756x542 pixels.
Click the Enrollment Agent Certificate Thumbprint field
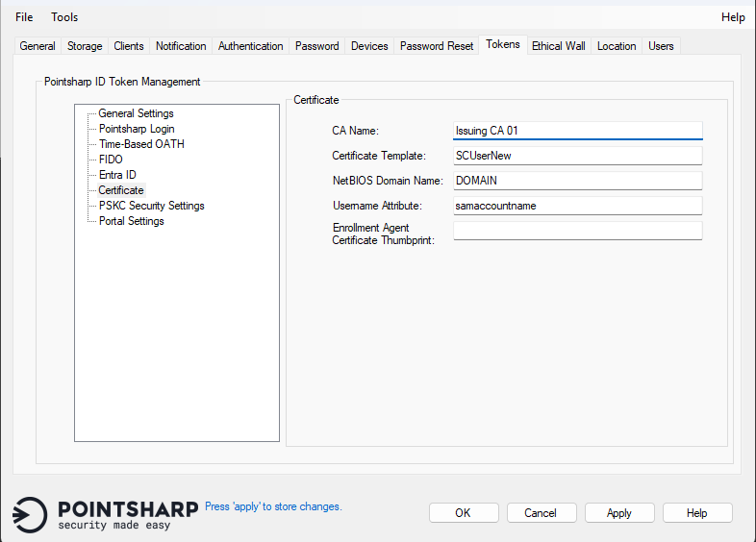coord(578,231)
